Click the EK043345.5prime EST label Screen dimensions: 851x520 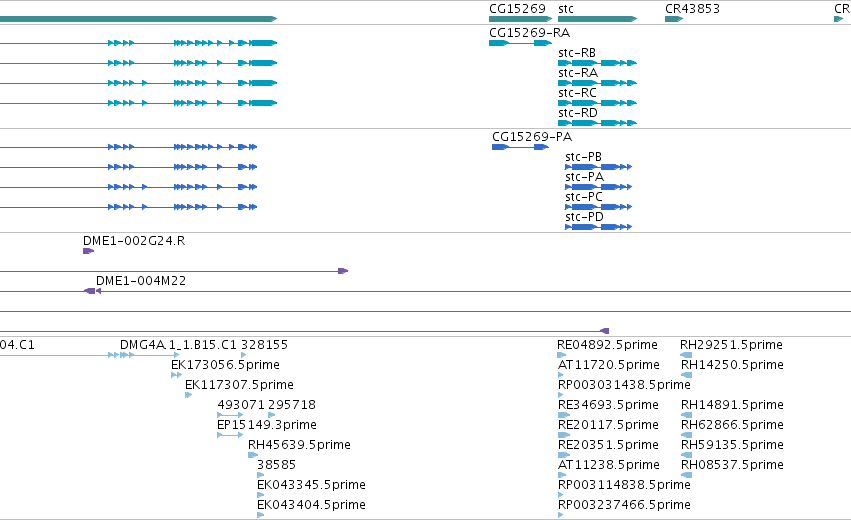311,485
